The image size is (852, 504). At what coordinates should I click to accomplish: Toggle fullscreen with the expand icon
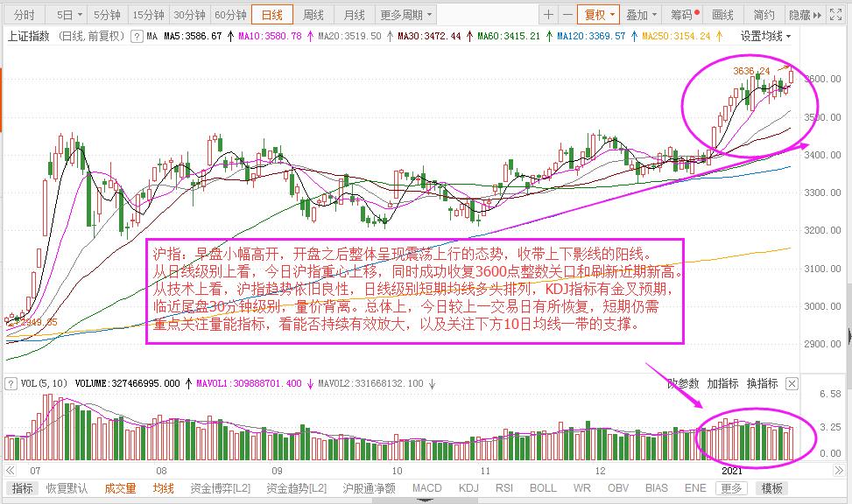[835, 15]
